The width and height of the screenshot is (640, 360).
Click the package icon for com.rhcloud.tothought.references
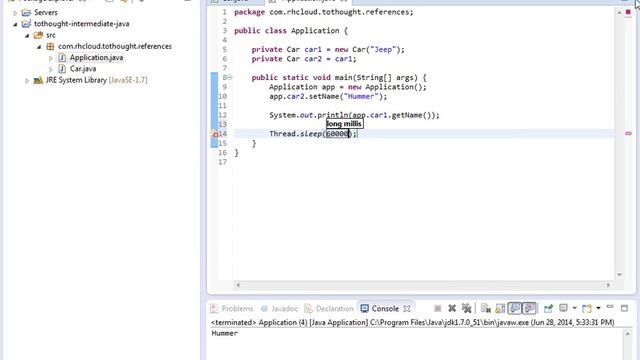50,46
